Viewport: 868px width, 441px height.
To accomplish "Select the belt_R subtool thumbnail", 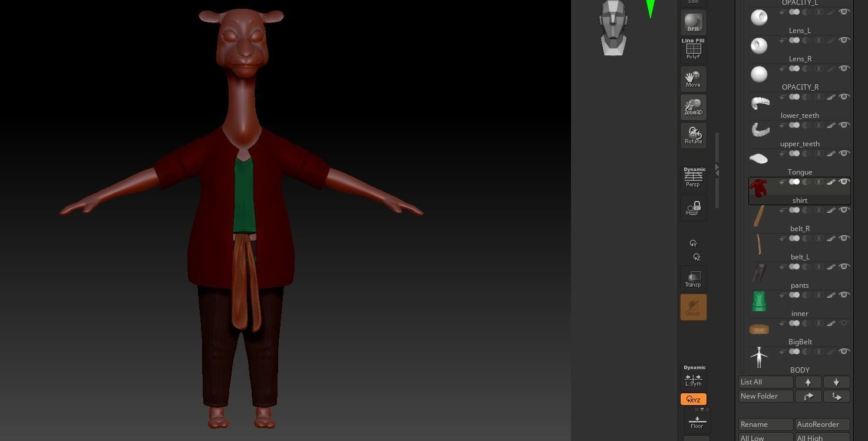I will pos(759,216).
